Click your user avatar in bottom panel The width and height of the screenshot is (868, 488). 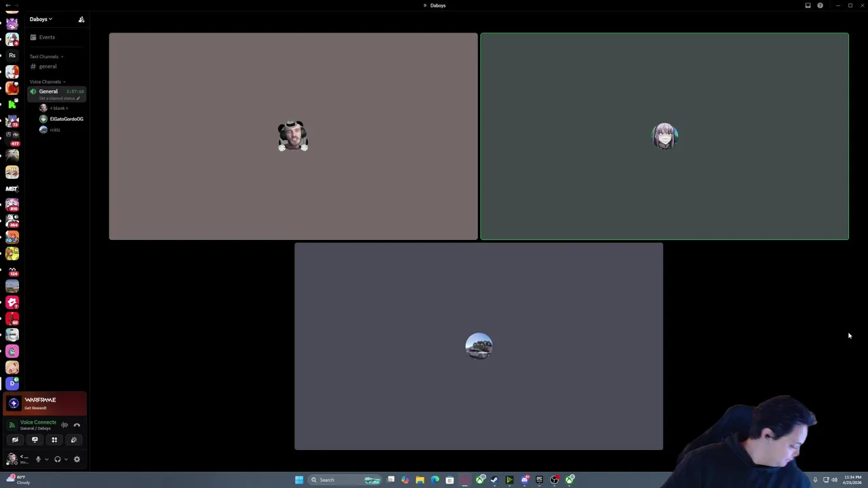[x=12, y=459]
